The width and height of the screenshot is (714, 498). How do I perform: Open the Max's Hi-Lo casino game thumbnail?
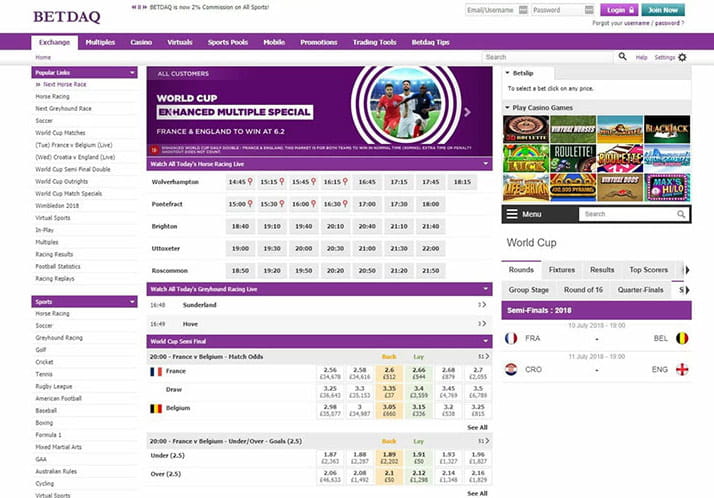pyautogui.click(x=667, y=187)
